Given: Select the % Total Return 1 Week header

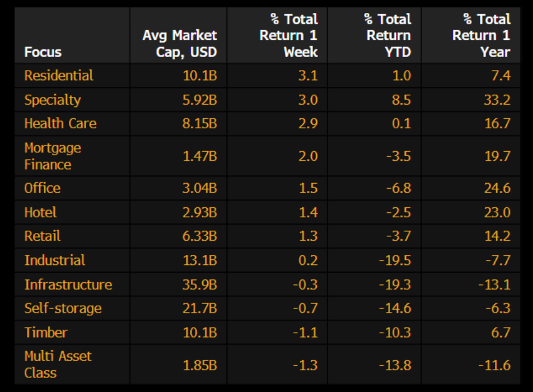Looking at the screenshot, I should pos(288,35).
